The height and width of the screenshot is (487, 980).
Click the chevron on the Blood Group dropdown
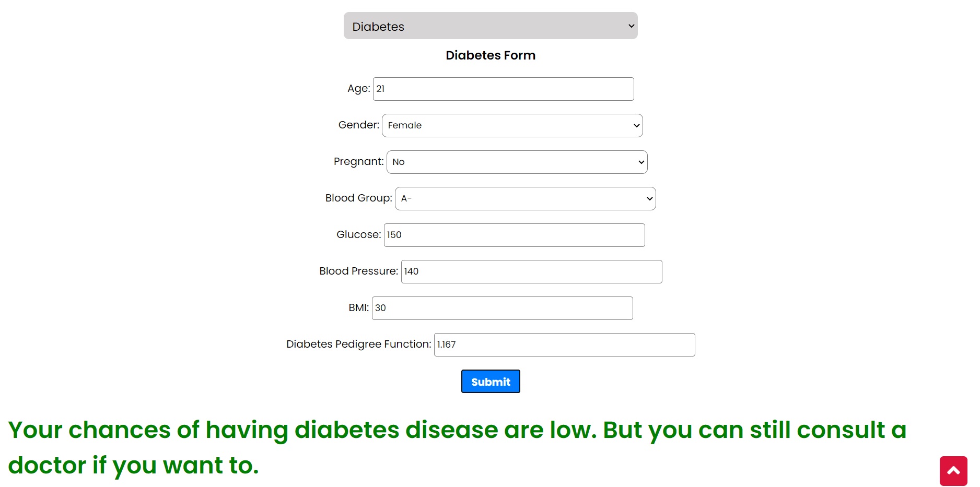coord(648,198)
